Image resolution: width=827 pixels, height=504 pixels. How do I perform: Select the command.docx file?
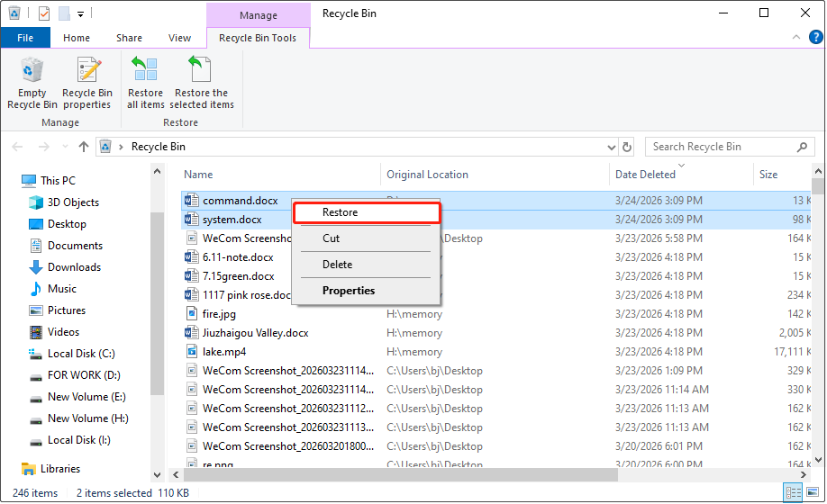(x=240, y=201)
